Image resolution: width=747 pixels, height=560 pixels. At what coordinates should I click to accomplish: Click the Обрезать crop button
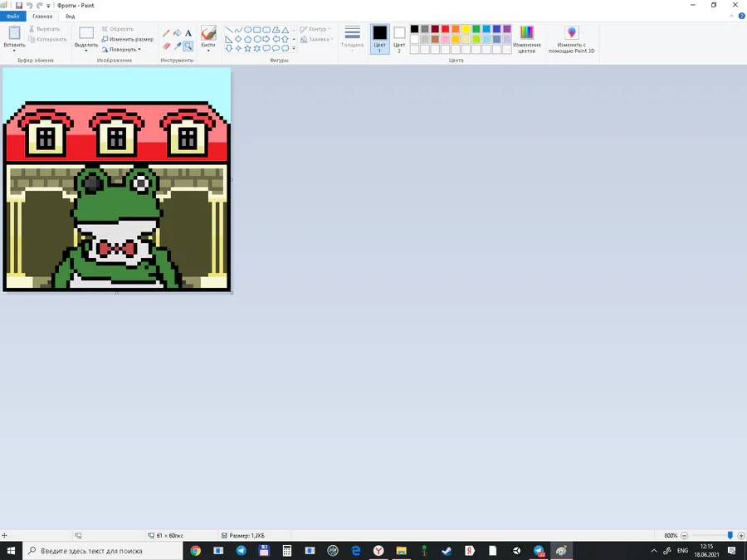coord(118,29)
